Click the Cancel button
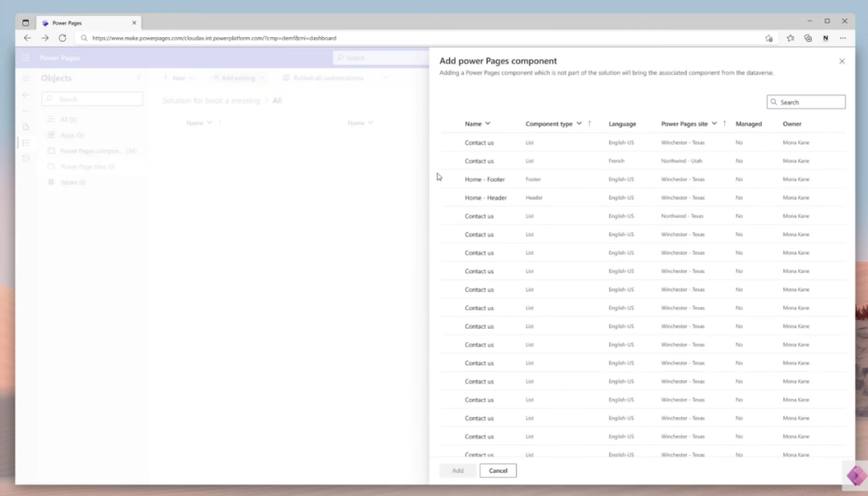Viewport: 868px width, 496px height. click(x=497, y=470)
